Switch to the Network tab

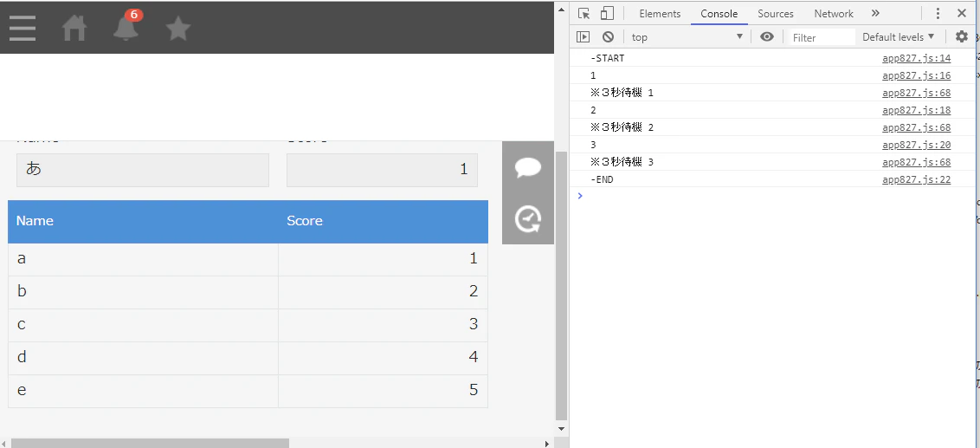tap(833, 13)
